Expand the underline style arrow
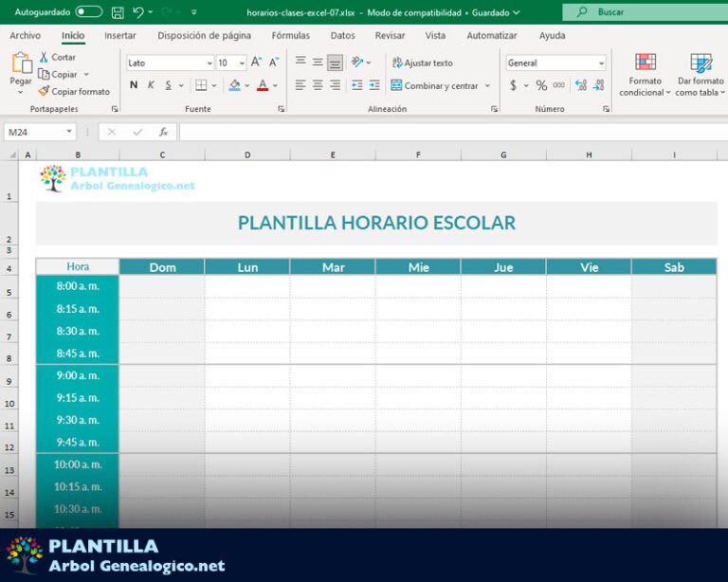Screen dimensions: 728x582 coord(181,85)
